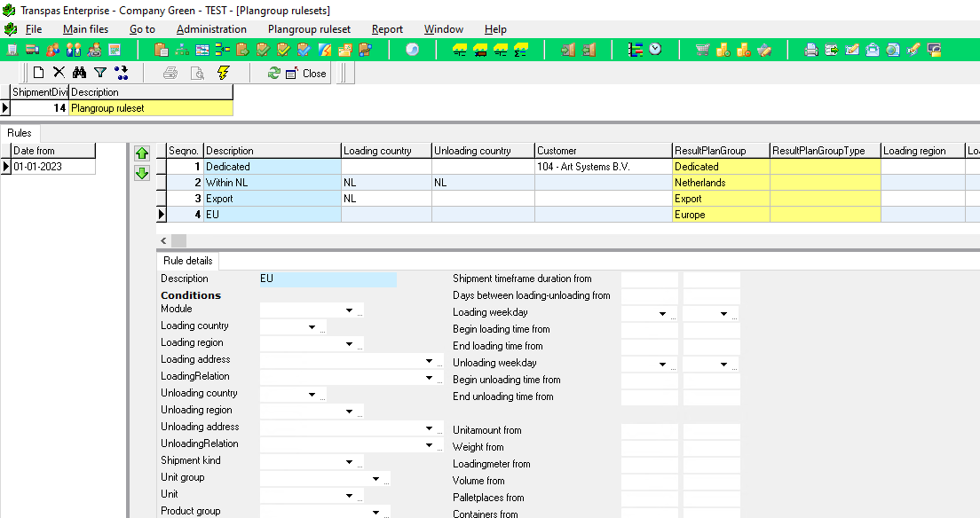
Task: Click the first Weight from input field
Action: coord(650,448)
